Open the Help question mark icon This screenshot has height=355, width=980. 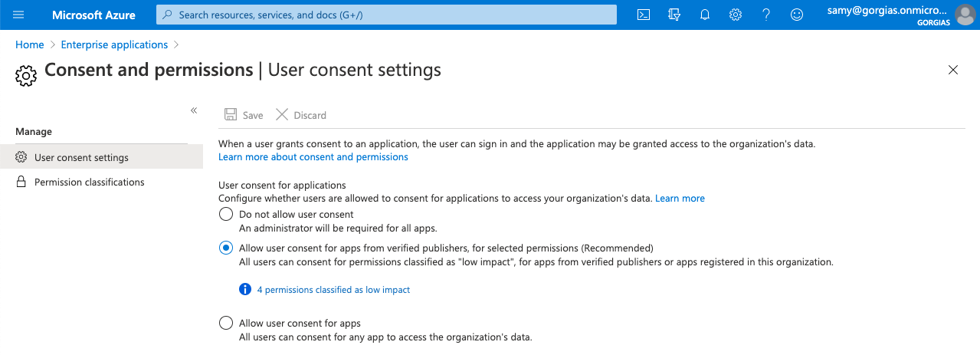tap(766, 15)
